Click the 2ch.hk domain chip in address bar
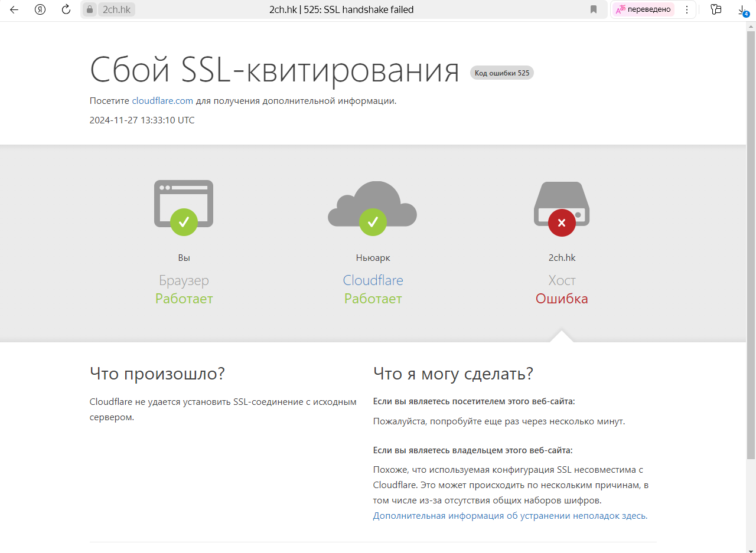This screenshot has height=553, width=756. click(x=116, y=9)
